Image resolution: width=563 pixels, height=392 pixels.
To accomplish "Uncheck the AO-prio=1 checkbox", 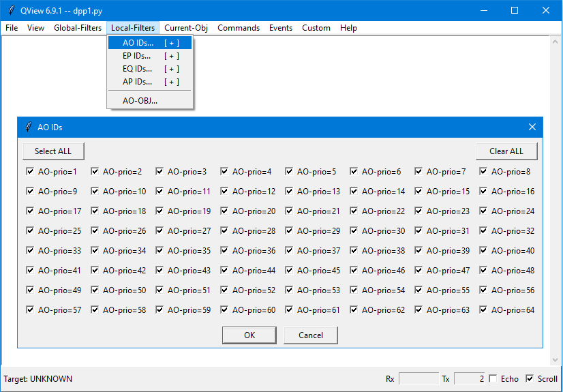I will point(30,172).
